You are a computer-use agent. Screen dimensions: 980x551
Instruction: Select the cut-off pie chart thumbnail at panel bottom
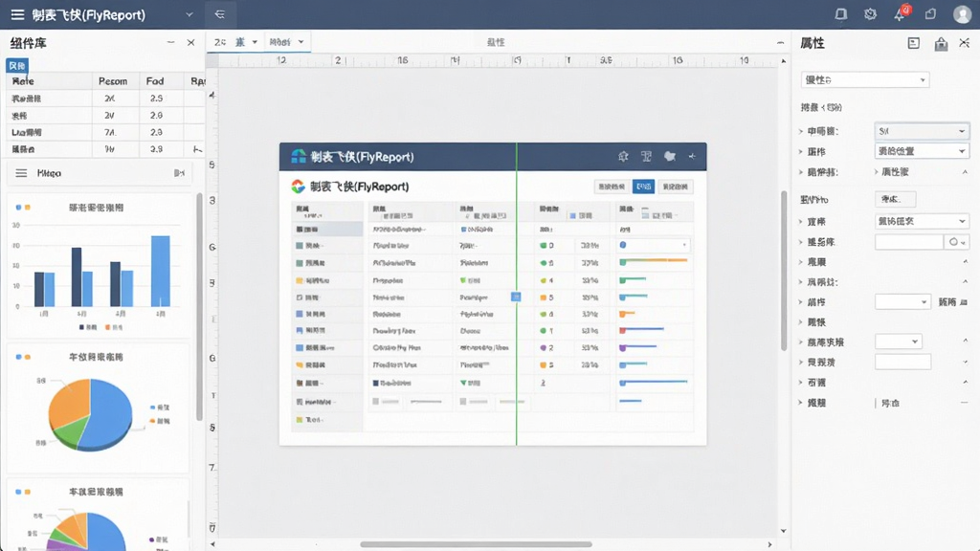click(98, 515)
